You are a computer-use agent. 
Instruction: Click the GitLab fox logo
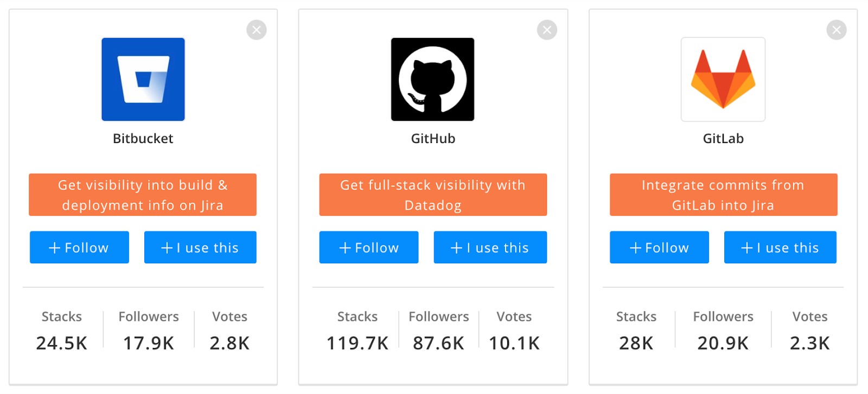coord(723,79)
